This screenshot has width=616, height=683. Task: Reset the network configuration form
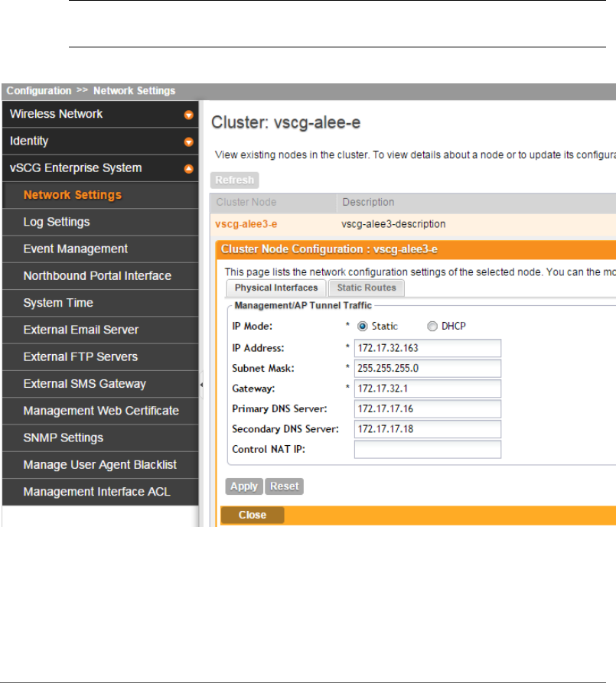coord(284,486)
